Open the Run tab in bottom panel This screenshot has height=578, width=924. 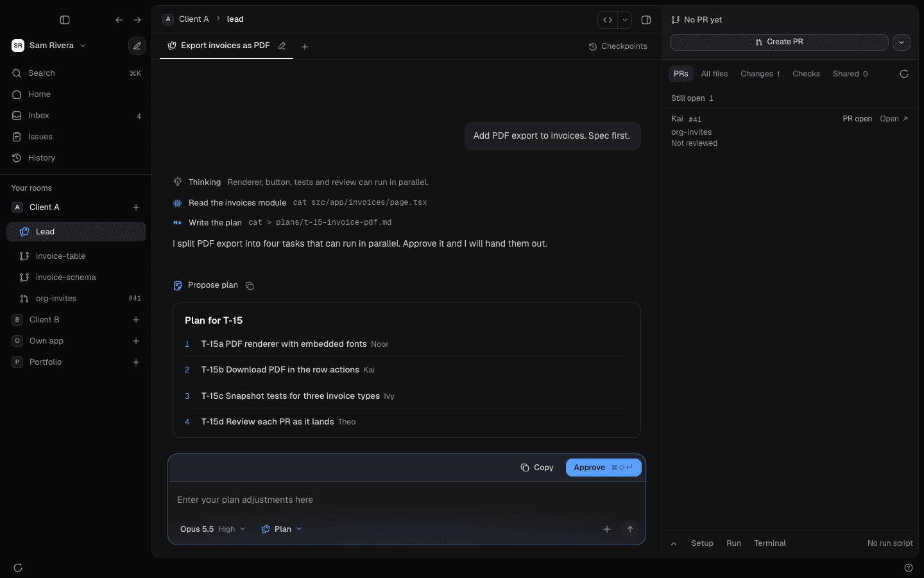[733, 543]
